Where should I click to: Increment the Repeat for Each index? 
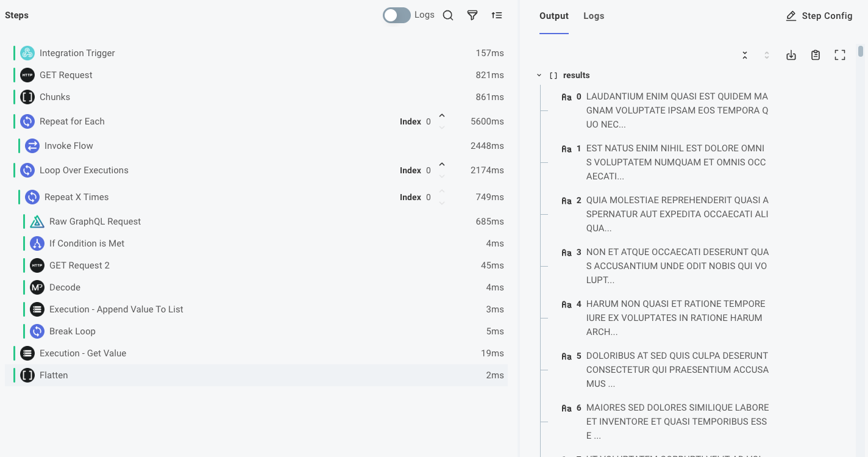(x=442, y=116)
